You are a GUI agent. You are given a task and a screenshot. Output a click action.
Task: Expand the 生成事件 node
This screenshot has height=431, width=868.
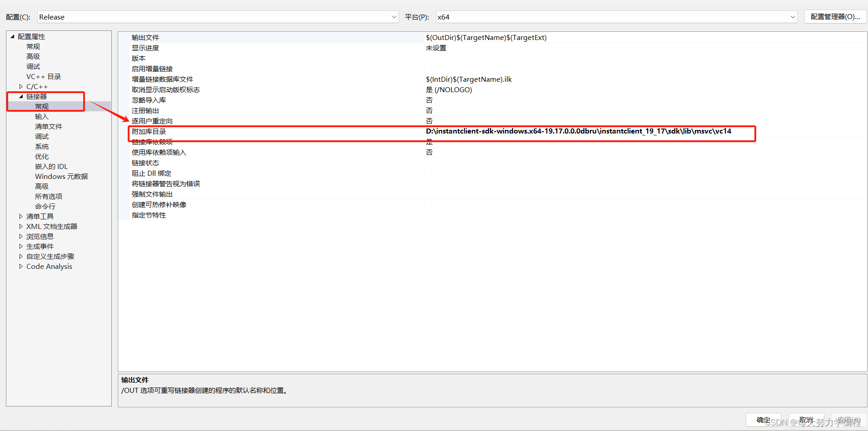(x=21, y=246)
